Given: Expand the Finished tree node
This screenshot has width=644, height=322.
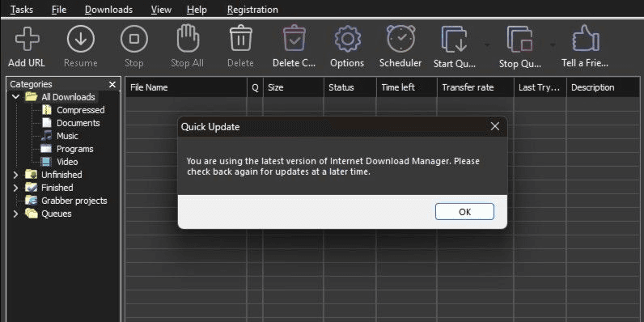Looking at the screenshot, I should [x=15, y=189].
